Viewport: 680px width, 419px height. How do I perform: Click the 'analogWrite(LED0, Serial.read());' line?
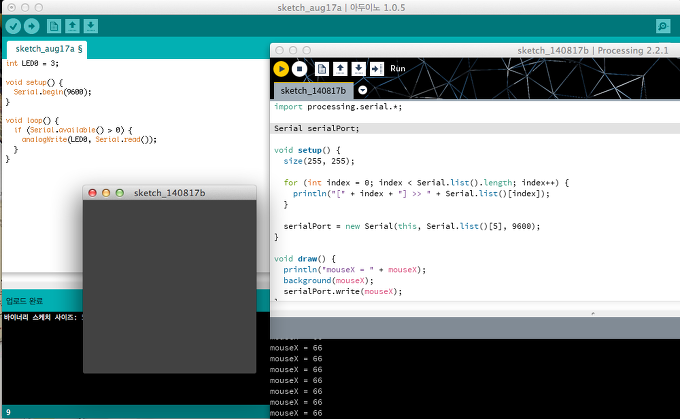tap(89, 140)
